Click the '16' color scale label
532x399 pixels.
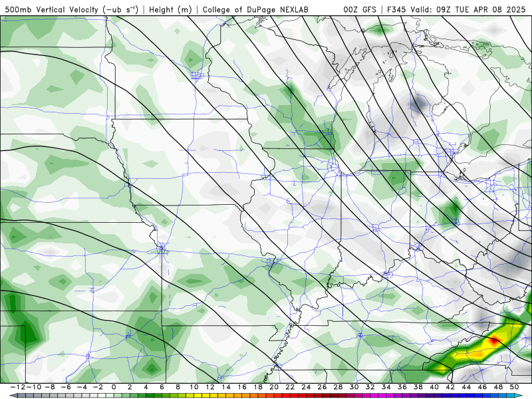pyautogui.click(x=242, y=387)
